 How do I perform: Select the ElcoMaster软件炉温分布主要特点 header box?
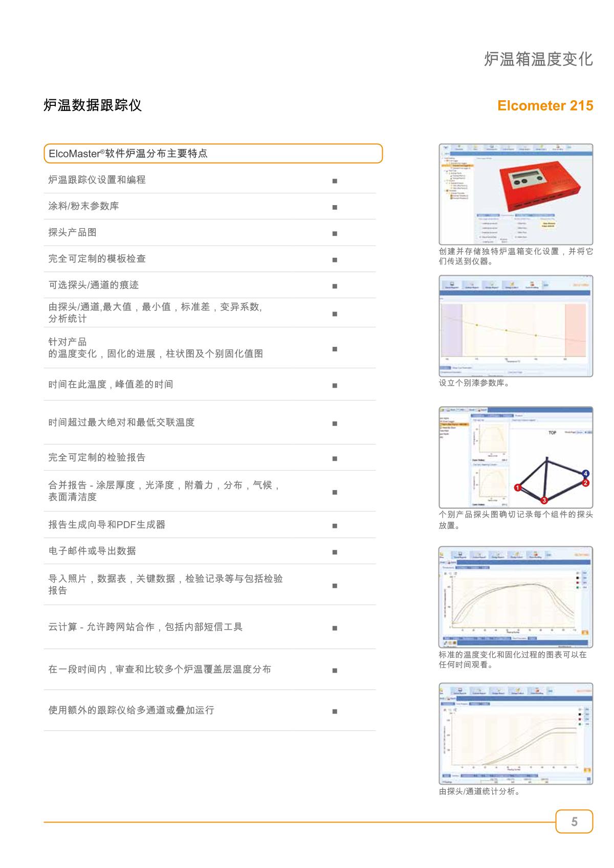213,153
